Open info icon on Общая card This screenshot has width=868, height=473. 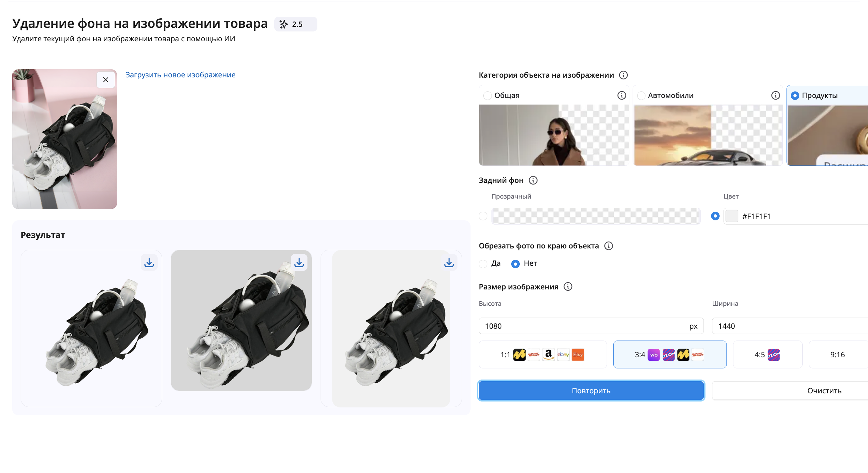point(622,96)
